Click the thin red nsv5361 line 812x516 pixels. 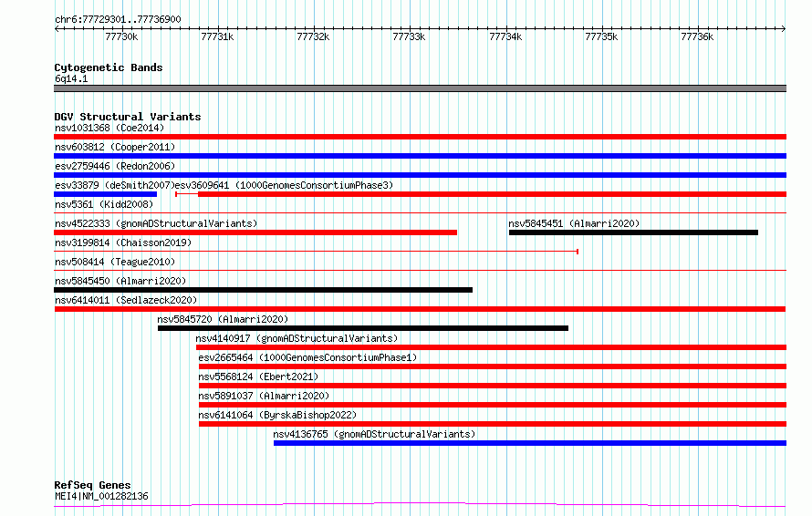[420, 212]
